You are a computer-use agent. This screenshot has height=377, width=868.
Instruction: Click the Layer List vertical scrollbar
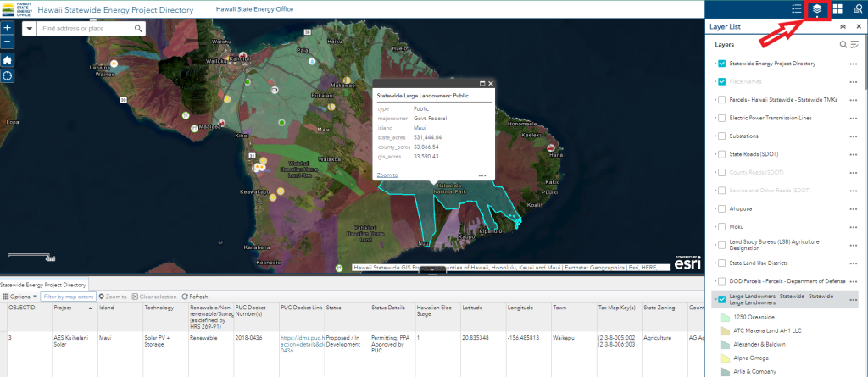point(865,61)
